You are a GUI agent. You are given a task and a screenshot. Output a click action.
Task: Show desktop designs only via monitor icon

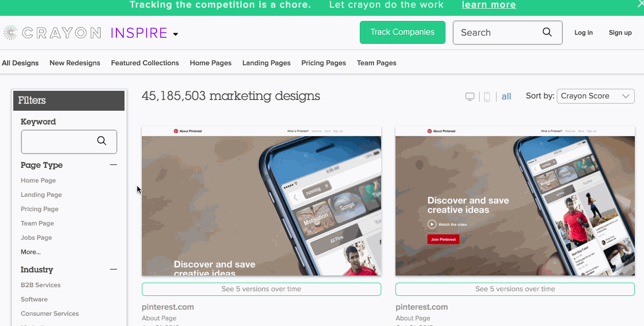tap(470, 96)
